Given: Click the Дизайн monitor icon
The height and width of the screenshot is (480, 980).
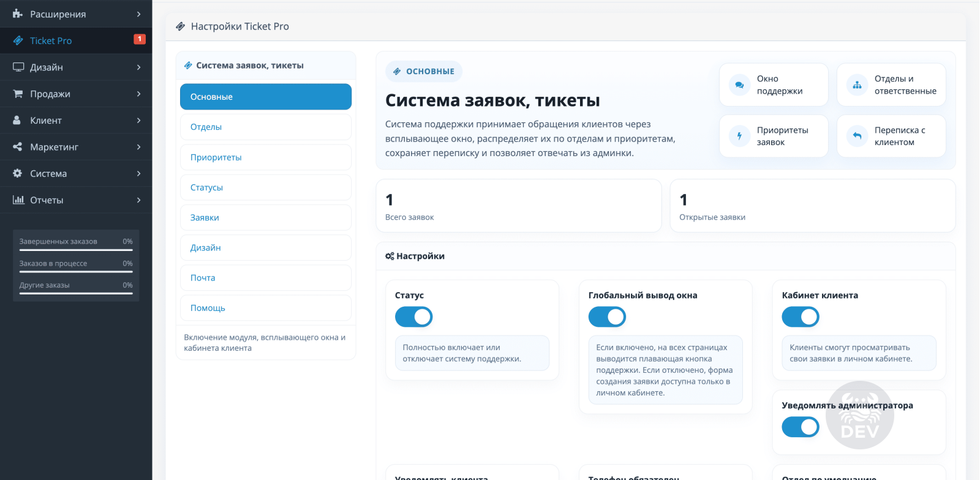Looking at the screenshot, I should (18, 67).
